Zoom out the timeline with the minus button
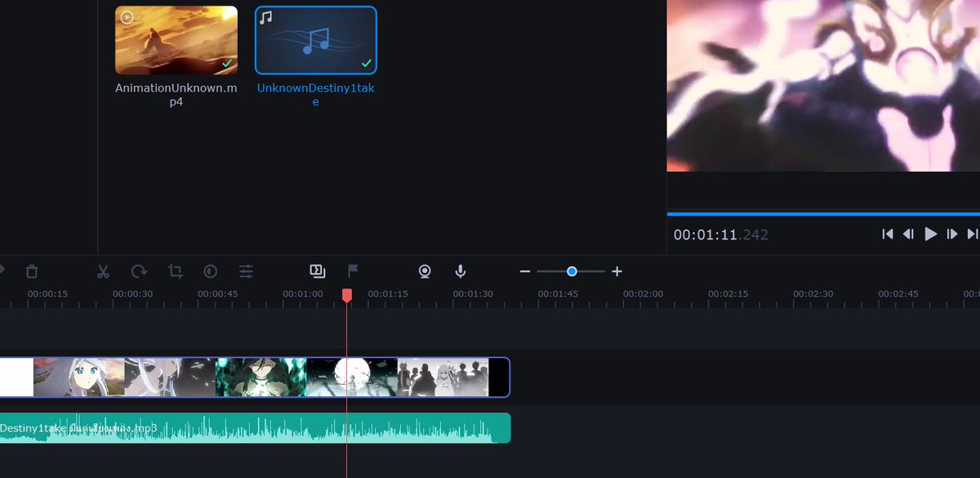The height and width of the screenshot is (478, 980). pyautogui.click(x=525, y=271)
